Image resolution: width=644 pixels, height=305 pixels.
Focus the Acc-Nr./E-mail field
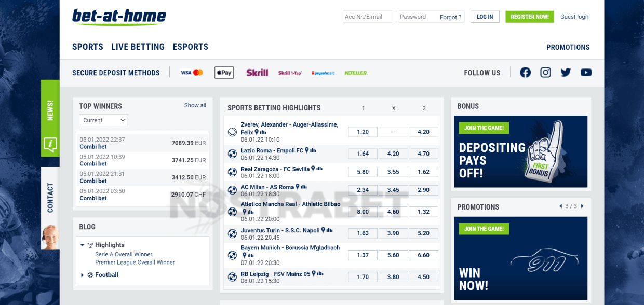click(x=368, y=17)
